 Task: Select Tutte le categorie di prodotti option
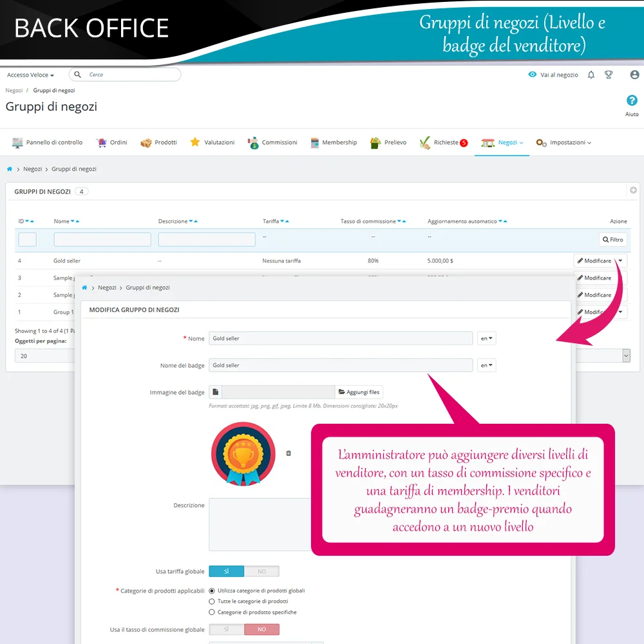[x=212, y=601]
